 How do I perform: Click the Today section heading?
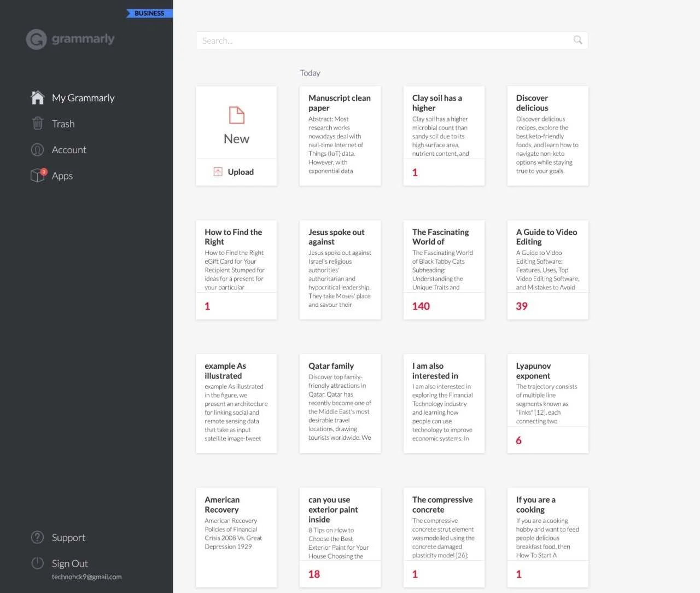click(x=310, y=73)
